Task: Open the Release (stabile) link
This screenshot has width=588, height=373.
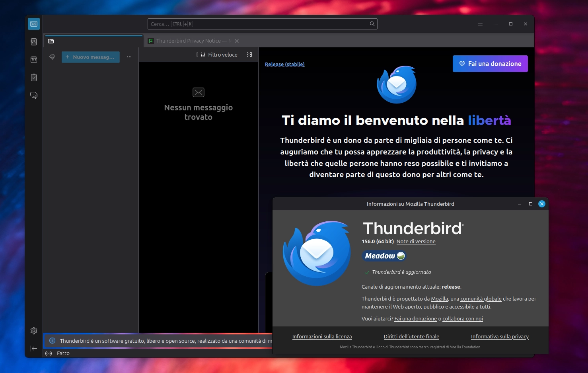Action: pos(285,64)
